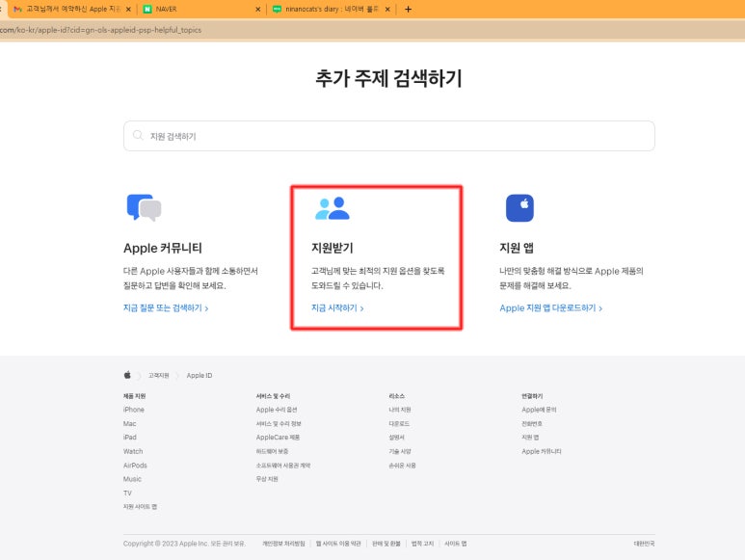
Task: Click the Naver blog favicon on third tab
Action: pyautogui.click(x=277, y=9)
